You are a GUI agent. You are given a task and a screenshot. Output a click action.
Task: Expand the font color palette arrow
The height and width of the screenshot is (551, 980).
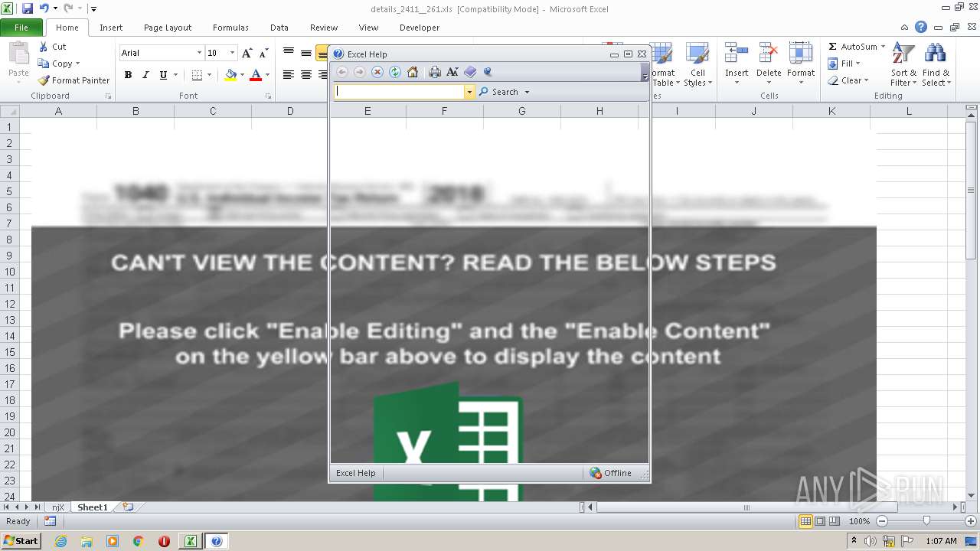point(267,75)
